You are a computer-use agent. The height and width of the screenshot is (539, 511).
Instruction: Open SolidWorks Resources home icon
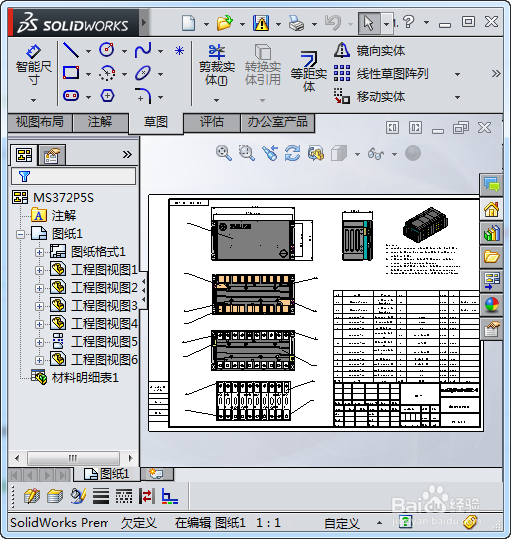[491, 209]
